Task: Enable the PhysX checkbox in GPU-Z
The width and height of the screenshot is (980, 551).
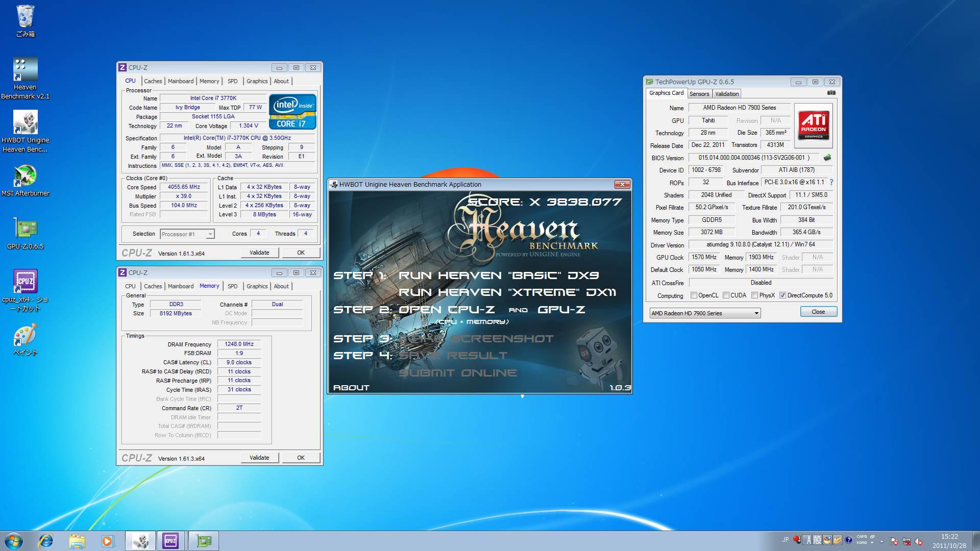Action: [x=754, y=295]
